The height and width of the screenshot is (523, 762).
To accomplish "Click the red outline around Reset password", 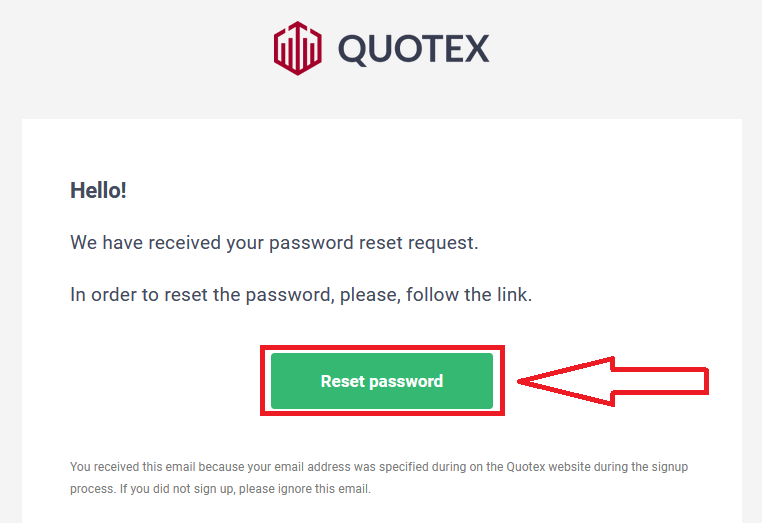I will coord(264,381).
